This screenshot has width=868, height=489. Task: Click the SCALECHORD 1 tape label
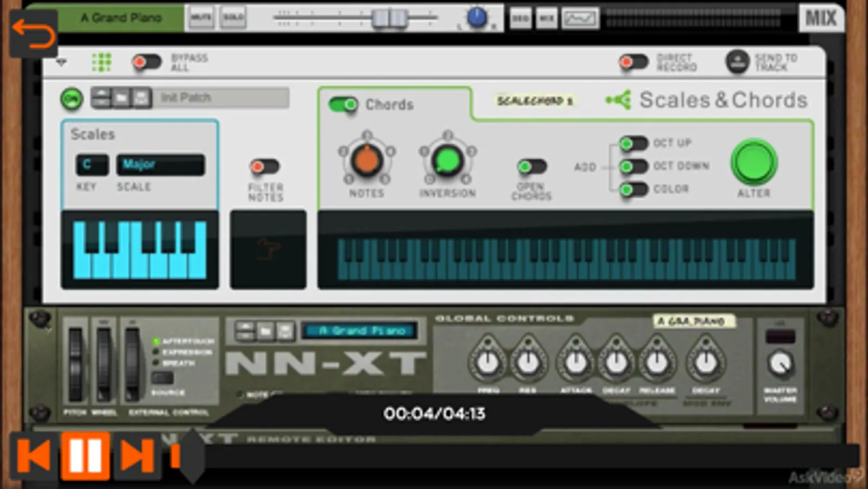coord(535,101)
